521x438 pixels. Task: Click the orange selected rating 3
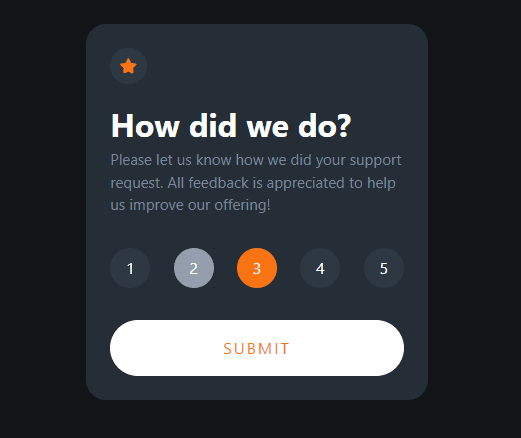click(x=257, y=268)
